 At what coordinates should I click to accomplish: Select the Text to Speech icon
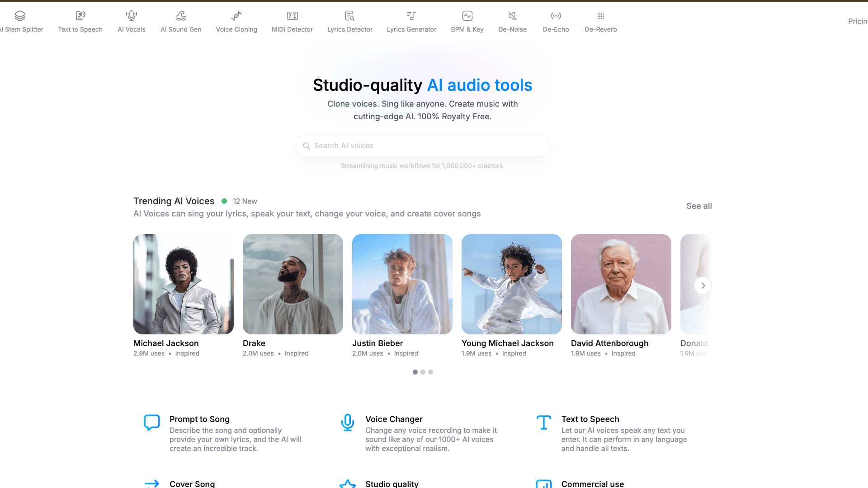pos(80,16)
